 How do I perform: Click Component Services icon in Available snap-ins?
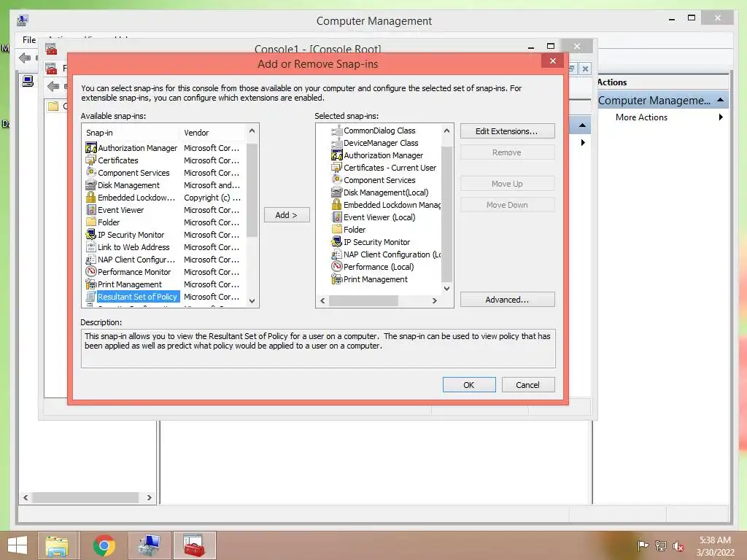coord(91,173)
